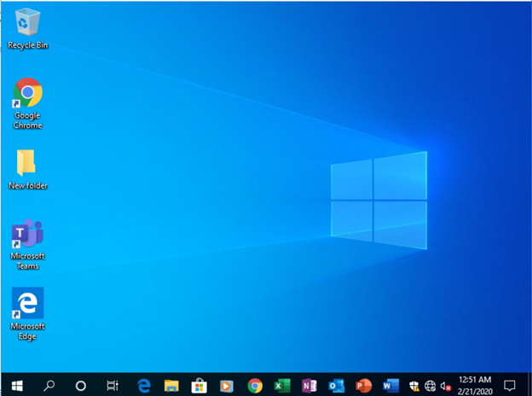Open File Explorer from taskbar
Viewport: 532px width, 396px height.
click(x=171, y=386)
